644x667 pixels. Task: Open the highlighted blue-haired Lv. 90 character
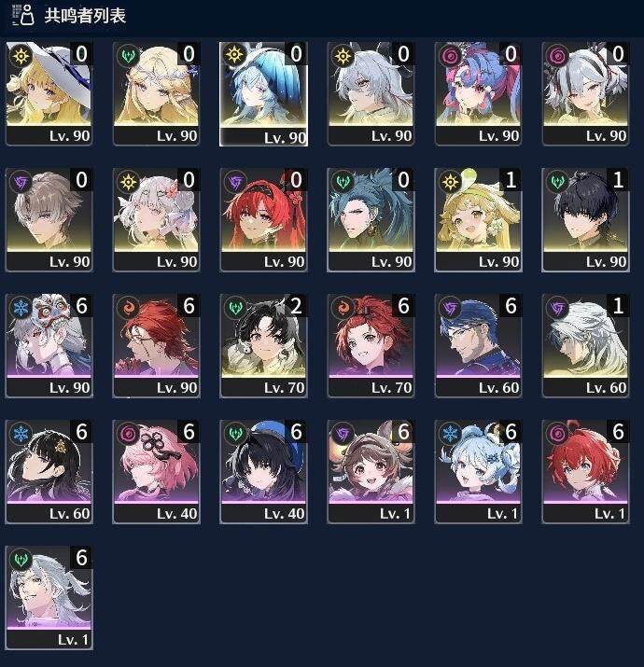[x=263, y=94]
